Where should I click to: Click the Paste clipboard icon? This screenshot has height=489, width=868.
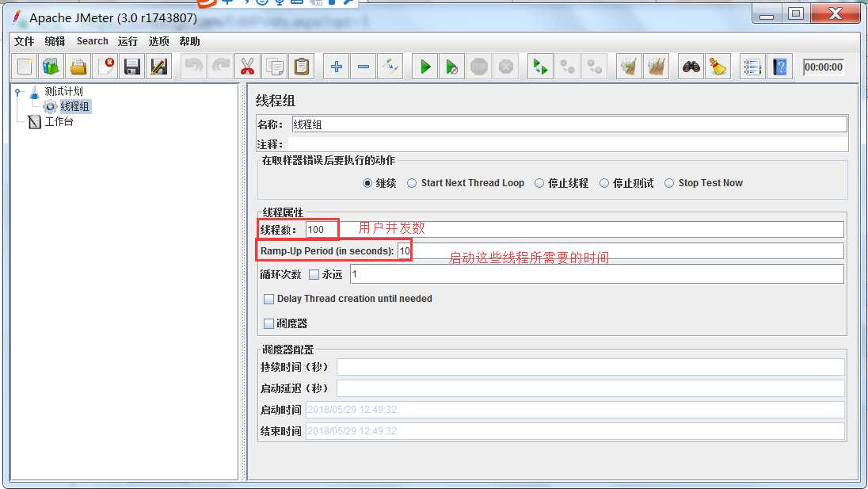(302, 67)
